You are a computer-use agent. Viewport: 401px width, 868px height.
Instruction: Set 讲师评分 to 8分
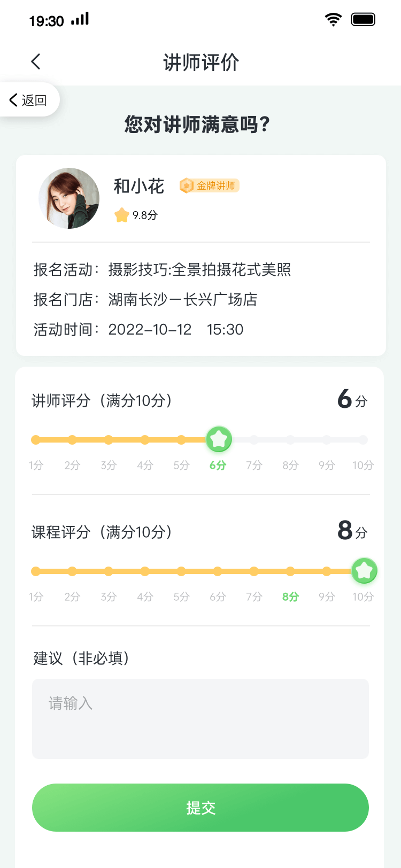[290, 440]
